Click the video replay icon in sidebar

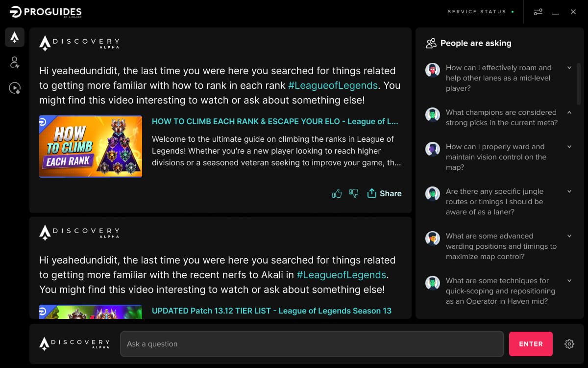pos(15,88)
